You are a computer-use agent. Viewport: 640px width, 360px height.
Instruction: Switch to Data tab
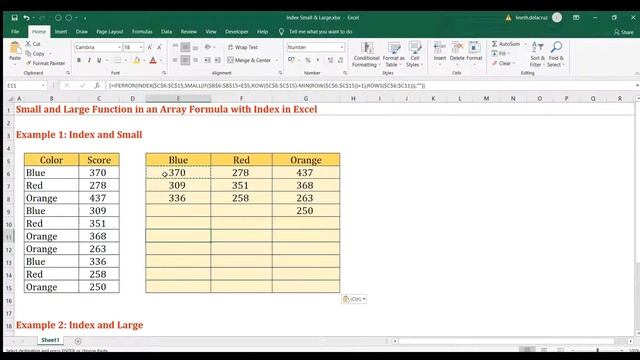(x=167, y=31)
